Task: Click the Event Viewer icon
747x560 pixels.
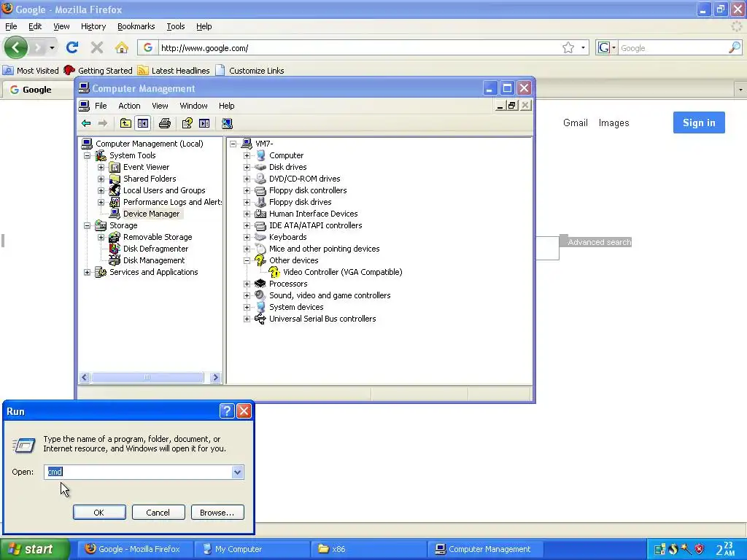Action: (115, 167)
